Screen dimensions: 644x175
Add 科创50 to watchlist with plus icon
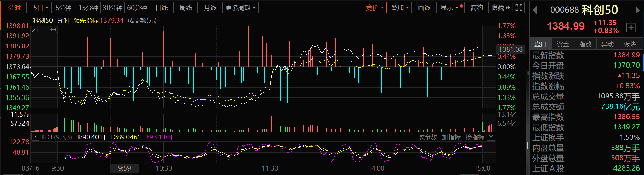click(631, 27)
